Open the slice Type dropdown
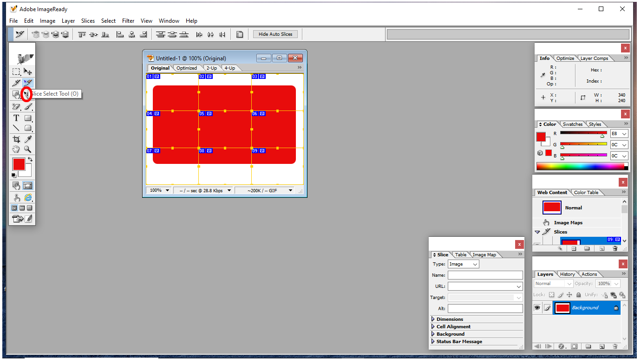The height and width of the screenshot is (364, 641). coord(463,264)
